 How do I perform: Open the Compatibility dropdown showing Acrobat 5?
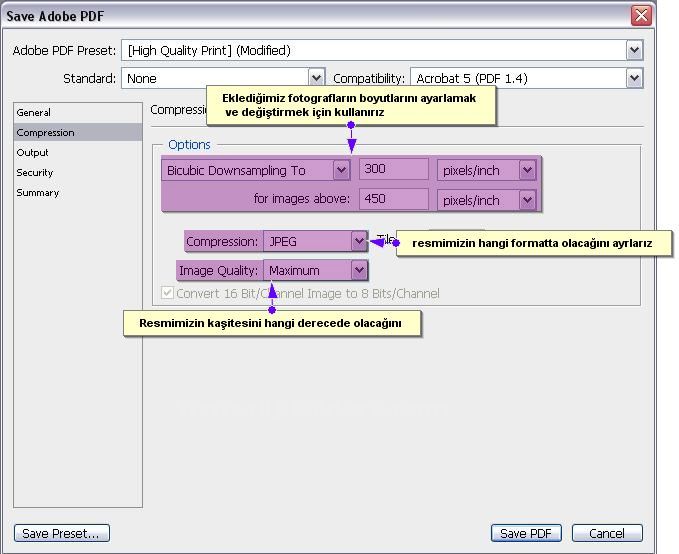tap(527, 78)
